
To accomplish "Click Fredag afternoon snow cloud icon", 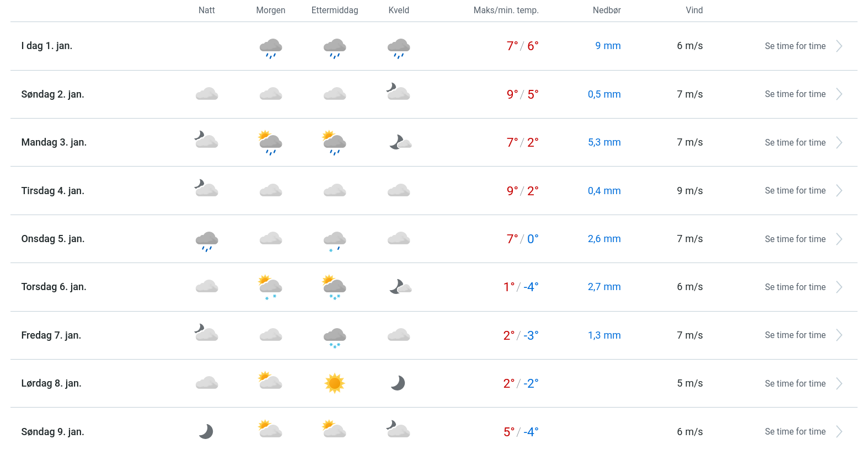I will (334, 336).
